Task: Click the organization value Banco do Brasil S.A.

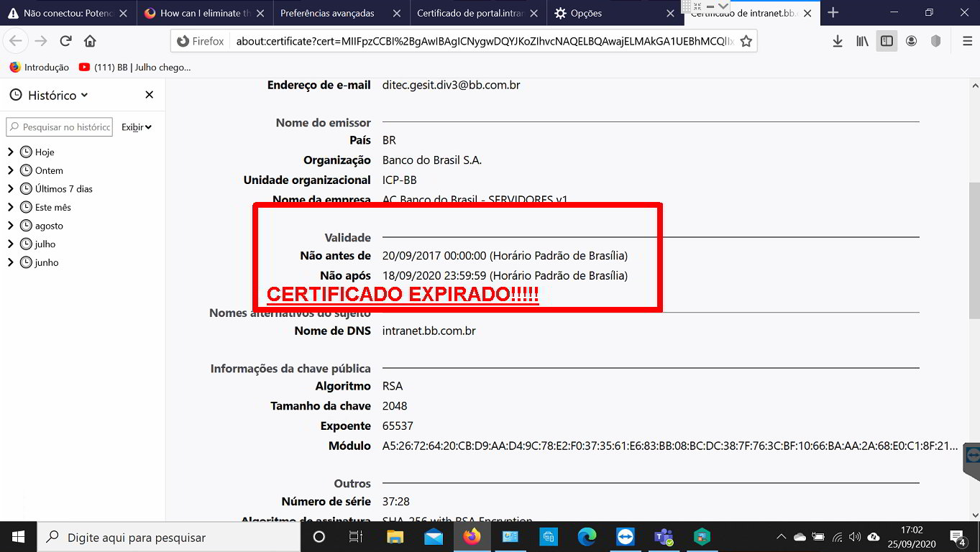Action: coord(432,160)
